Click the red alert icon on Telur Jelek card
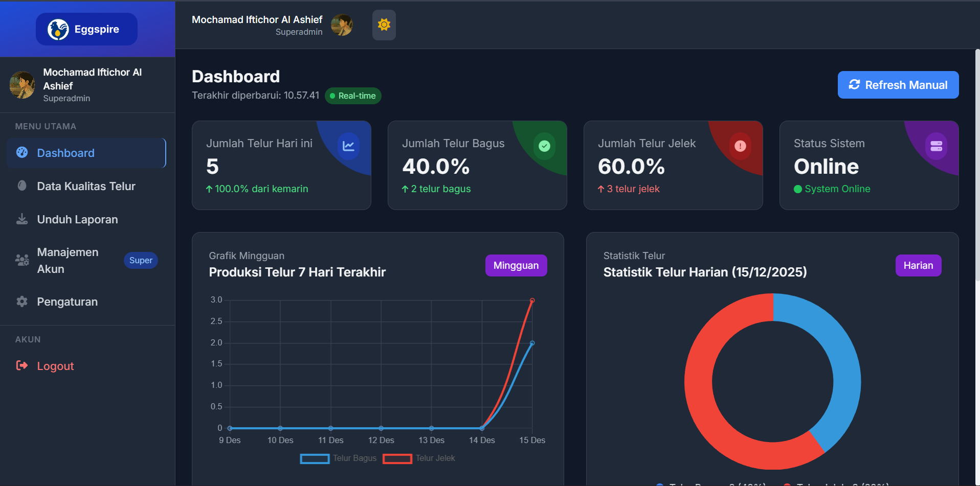This screenshot has height=486, width=980. click(x=740, y=146)
